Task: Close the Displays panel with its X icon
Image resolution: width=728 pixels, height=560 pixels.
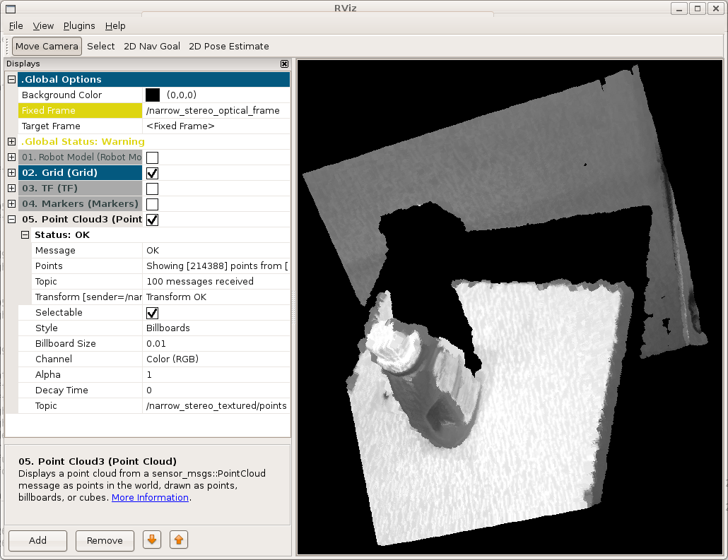Action: coord(284,64)
